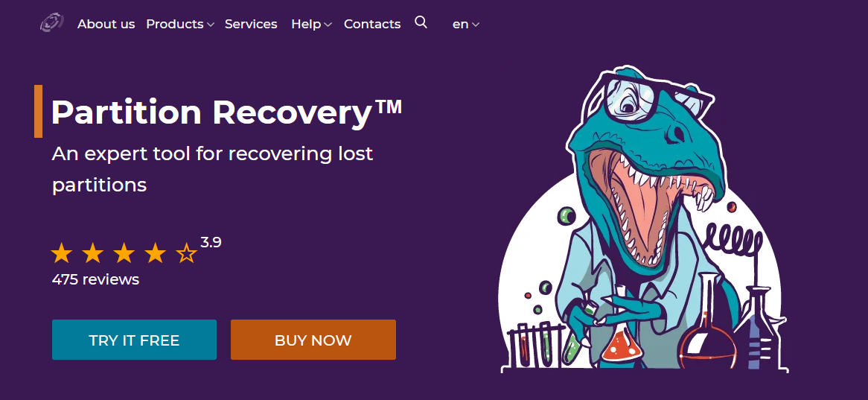Viewport: 868px width, 400px height.
Task: Expand the Help dropdown menu
Action: [x=311, y=24]
